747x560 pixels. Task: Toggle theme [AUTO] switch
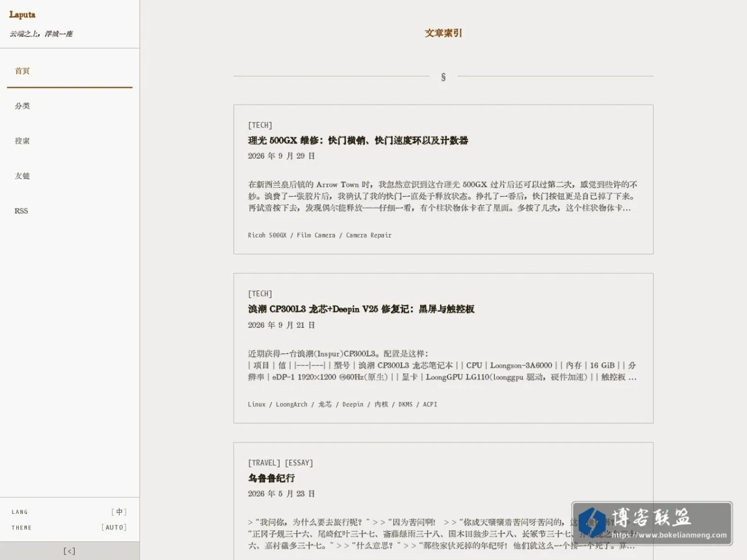[114, 527]
